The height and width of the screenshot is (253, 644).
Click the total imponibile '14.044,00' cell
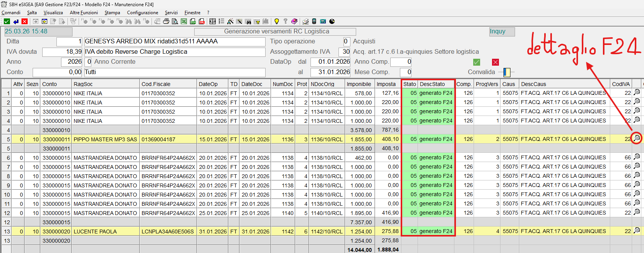[x=359, y=250]
